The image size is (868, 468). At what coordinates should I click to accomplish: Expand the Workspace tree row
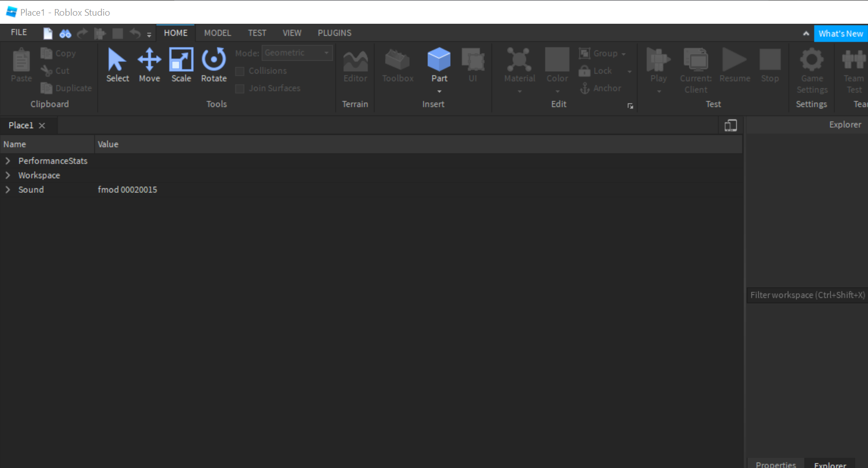(8, 175)
